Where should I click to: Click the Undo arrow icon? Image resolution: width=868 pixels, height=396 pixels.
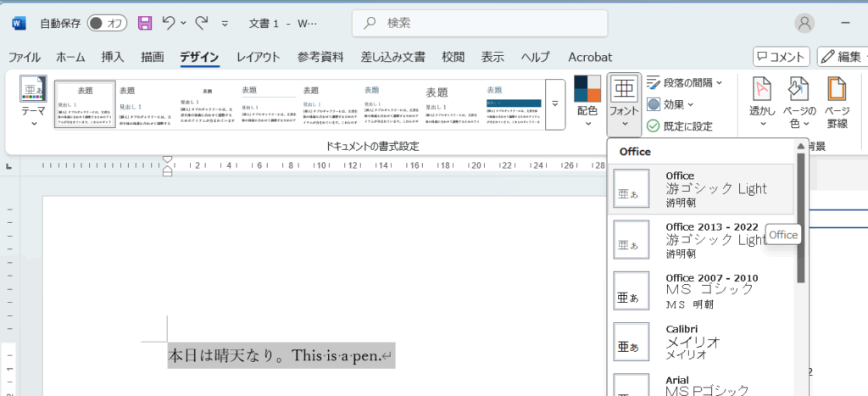tap(170, 23)
